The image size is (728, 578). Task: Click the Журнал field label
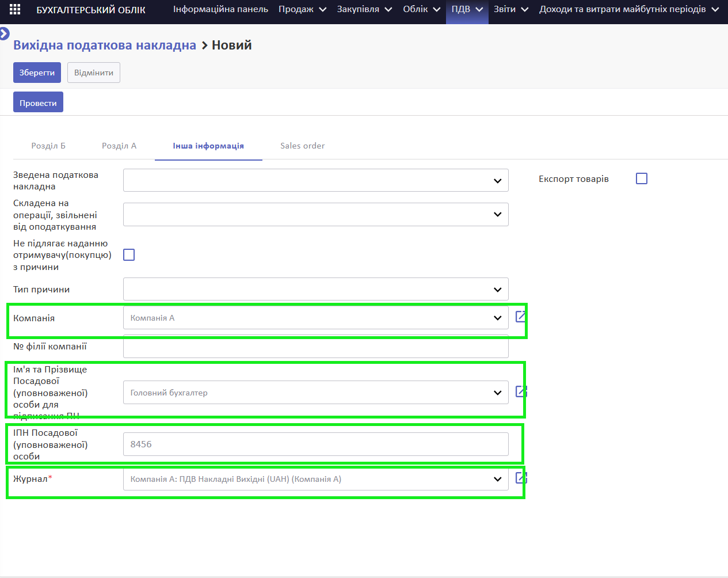33,479
